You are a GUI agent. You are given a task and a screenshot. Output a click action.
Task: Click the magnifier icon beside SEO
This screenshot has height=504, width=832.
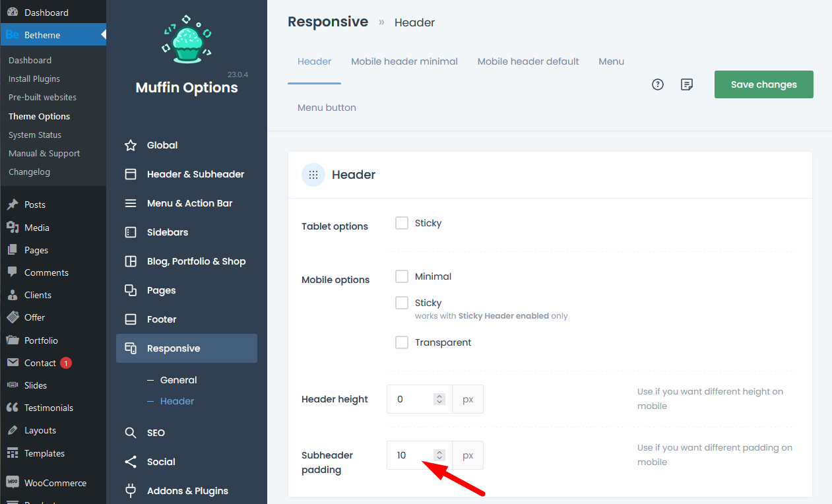coord(131,433)
